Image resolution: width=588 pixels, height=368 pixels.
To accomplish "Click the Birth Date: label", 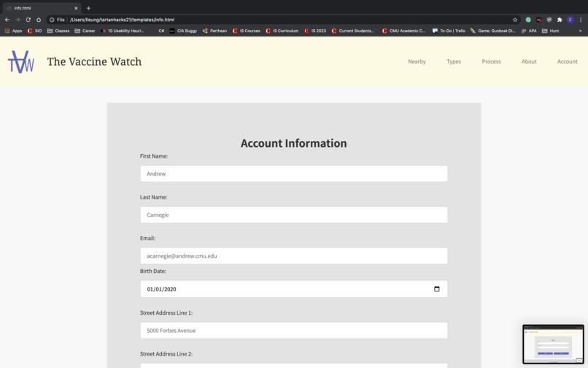I will [152, 271].
